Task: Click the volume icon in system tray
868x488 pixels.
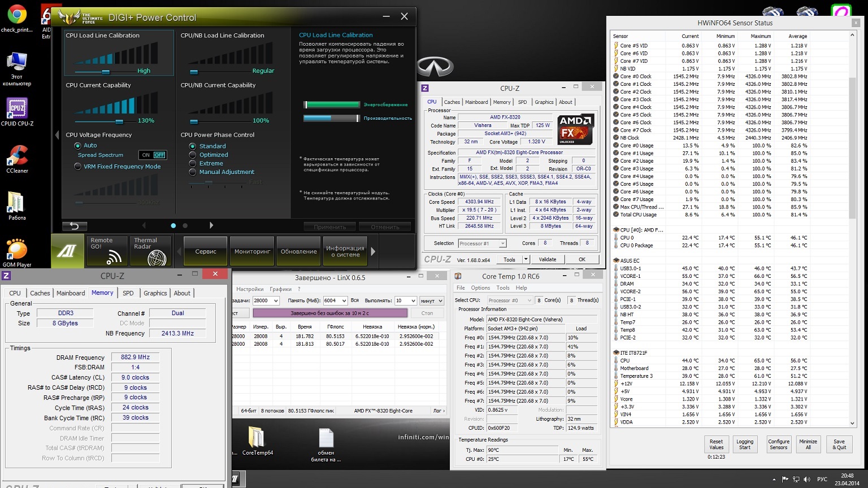Action: [x=807, y=480]
